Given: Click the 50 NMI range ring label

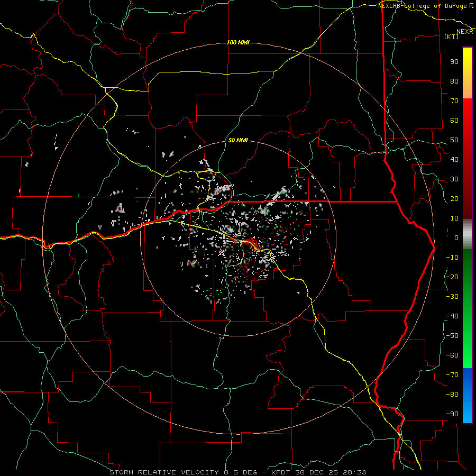Looking at the screenshot, I should pyautogui.click(x=238, y=140).
